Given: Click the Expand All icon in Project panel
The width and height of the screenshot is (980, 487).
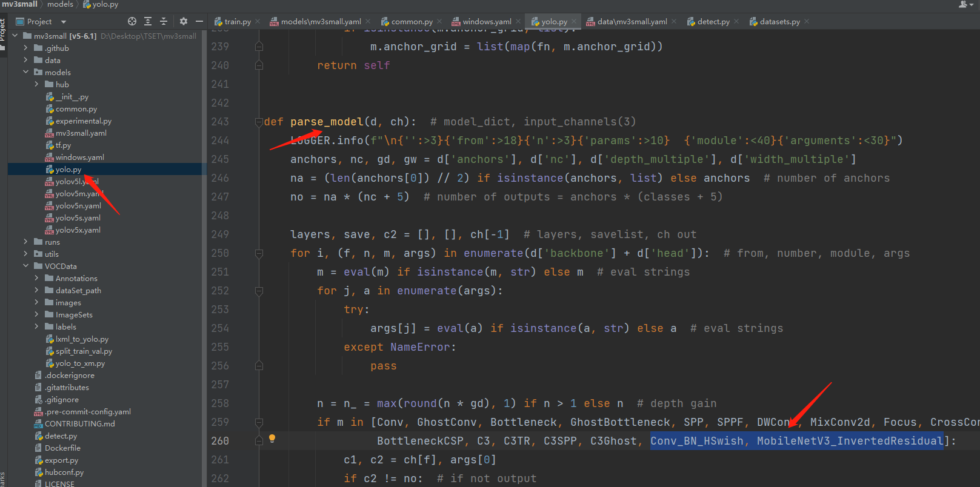Looking at the screenshot, I should tap(148, 21).
